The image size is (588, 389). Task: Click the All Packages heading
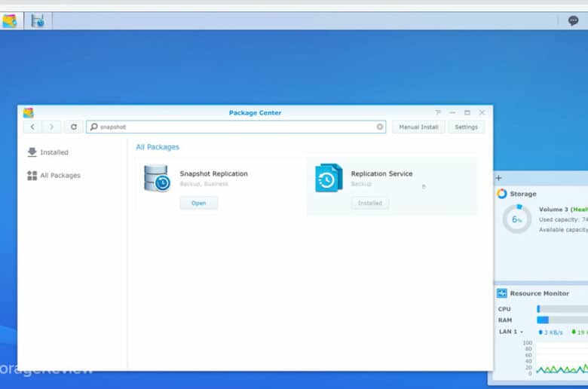pyautogui.click(x=158, y=147)
